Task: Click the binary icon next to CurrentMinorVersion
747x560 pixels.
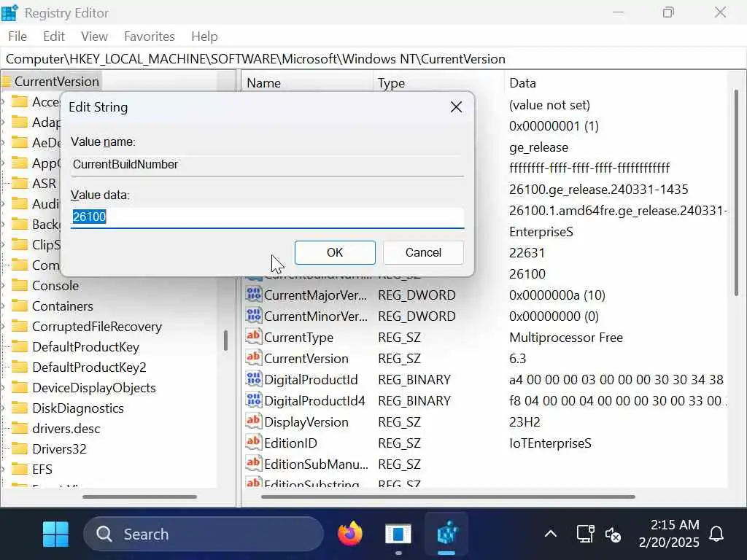Action: [x=253, y=316]
